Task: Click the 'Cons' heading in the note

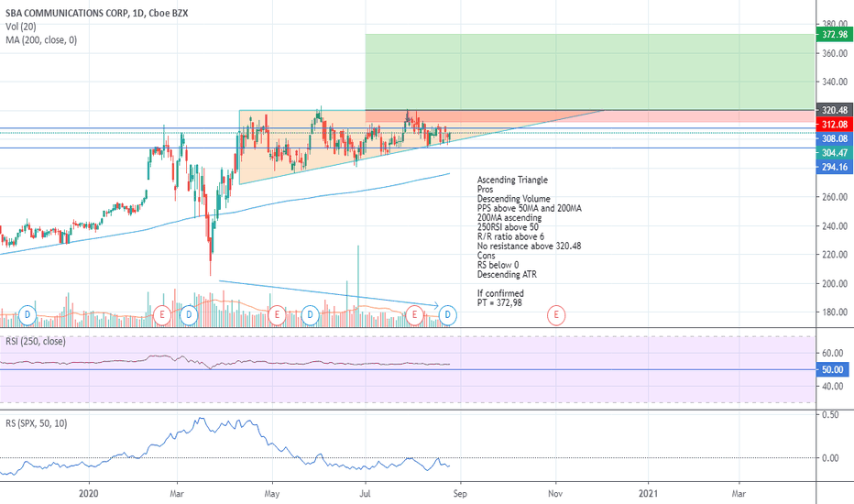Action: tap(487, 256)
